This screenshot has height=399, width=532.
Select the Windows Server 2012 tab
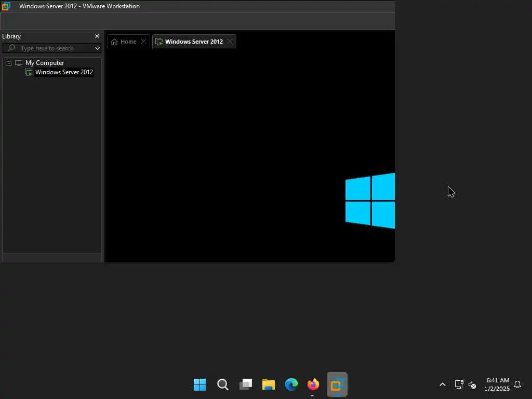[194, 42]
